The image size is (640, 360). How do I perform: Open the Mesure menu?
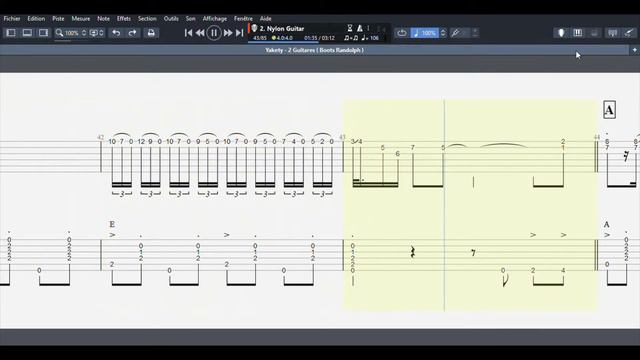click(80, 18)
